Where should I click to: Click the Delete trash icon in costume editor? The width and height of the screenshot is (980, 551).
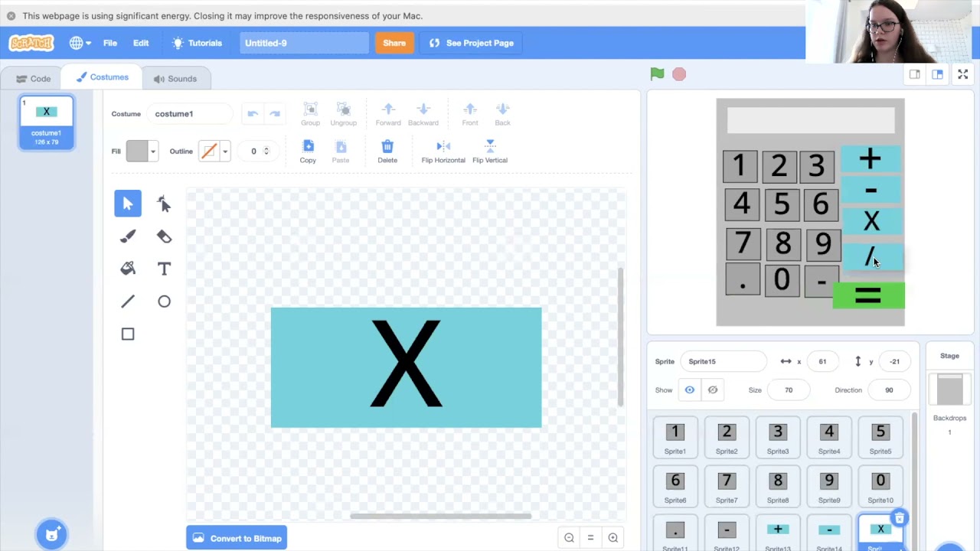click(x=387, y=152)
